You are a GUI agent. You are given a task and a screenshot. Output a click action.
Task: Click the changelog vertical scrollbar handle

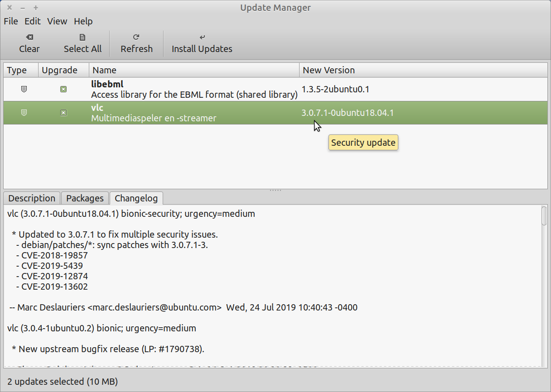(544, 216)
